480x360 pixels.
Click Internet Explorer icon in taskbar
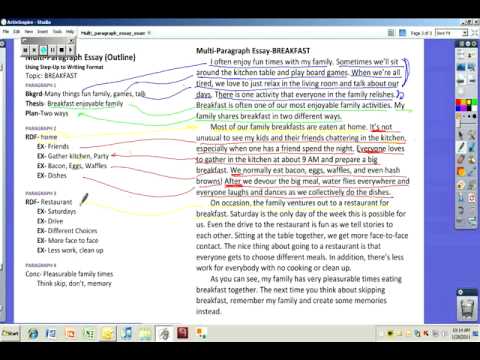(33, 333)
